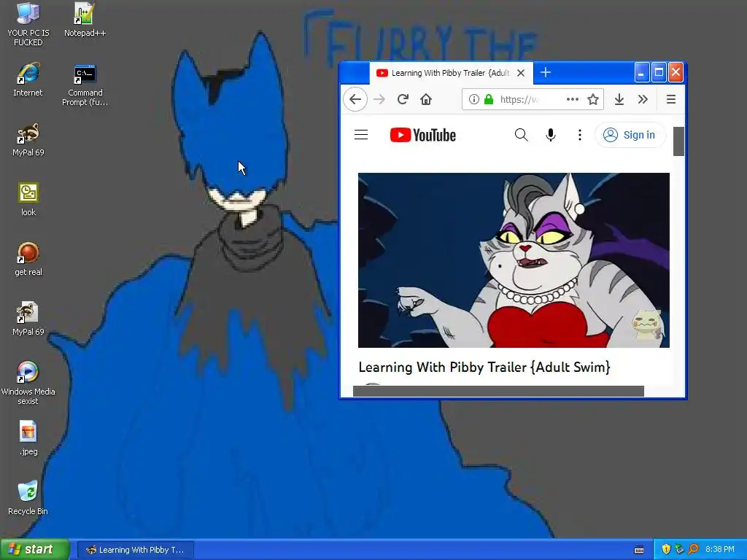The image size is (747, 560).
Task: Go to the browser home page
Action: pyautogui.click(x=426, y=99)
